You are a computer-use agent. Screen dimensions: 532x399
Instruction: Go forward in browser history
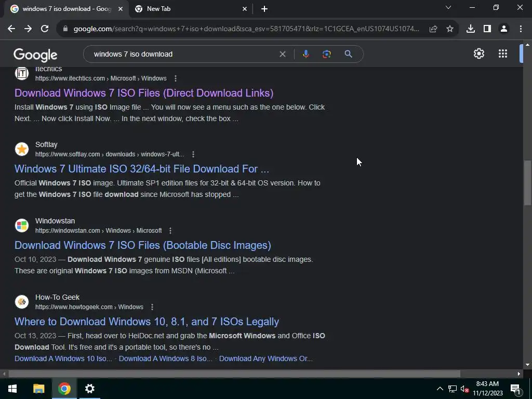28,29
